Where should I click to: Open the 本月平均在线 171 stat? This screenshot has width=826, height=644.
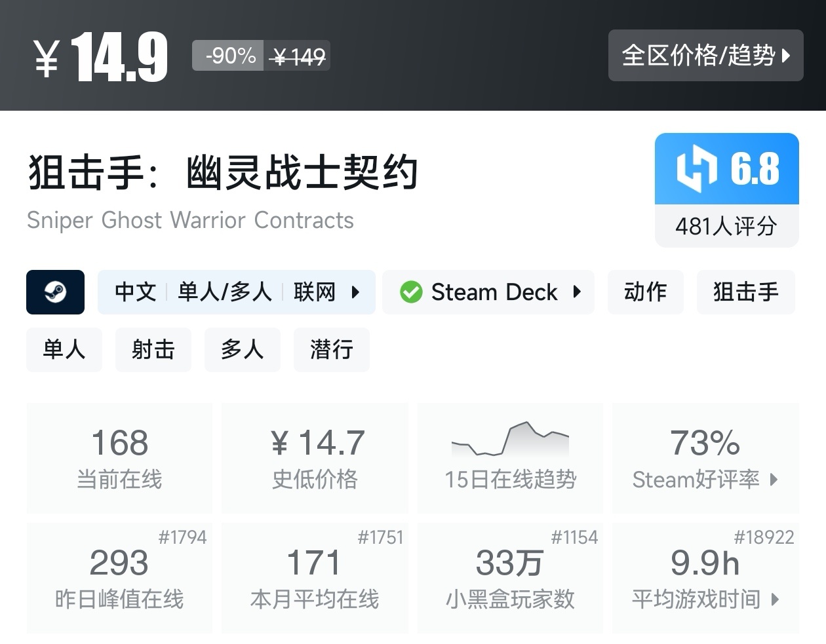pyautogui.click(x=315, y=578)
